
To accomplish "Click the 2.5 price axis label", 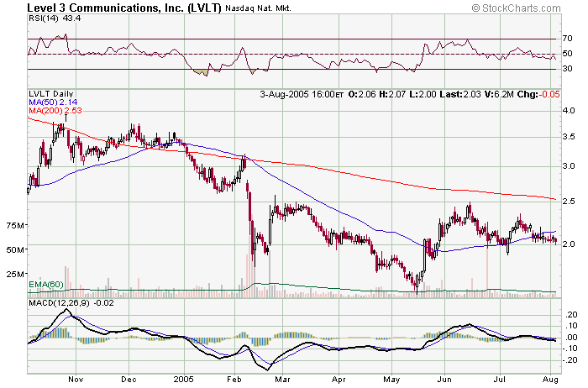I will tap(569, 202).
